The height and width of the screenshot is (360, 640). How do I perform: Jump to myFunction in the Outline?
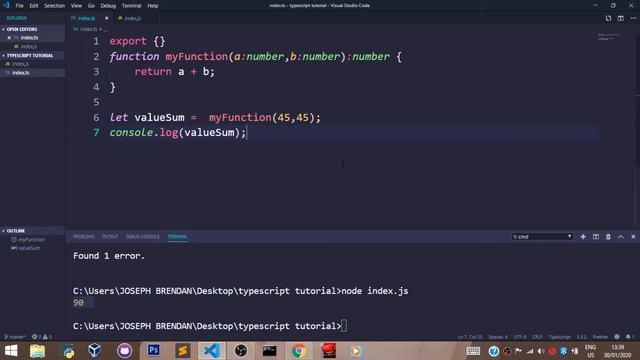click(x=31, y=240)
